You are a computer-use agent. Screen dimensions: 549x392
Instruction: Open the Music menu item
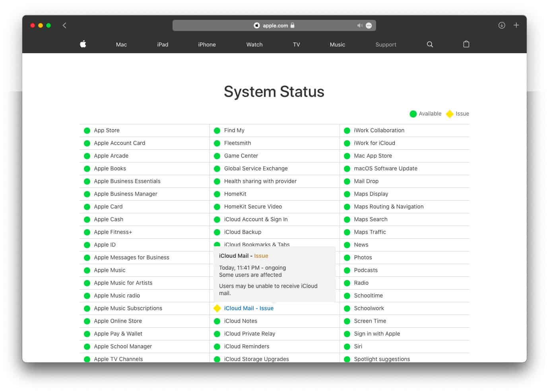pyautogui.click(x=338, y=44)
